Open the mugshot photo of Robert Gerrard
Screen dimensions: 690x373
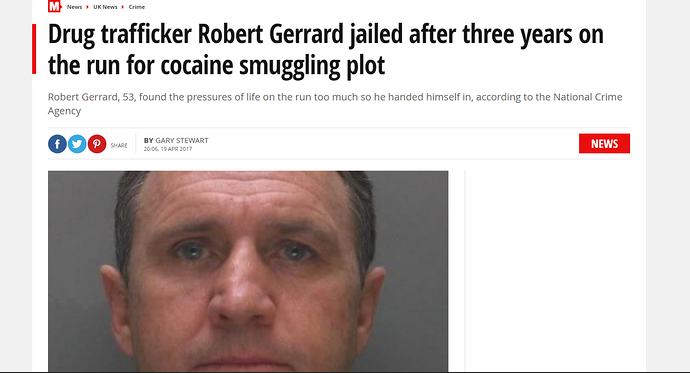248,271
